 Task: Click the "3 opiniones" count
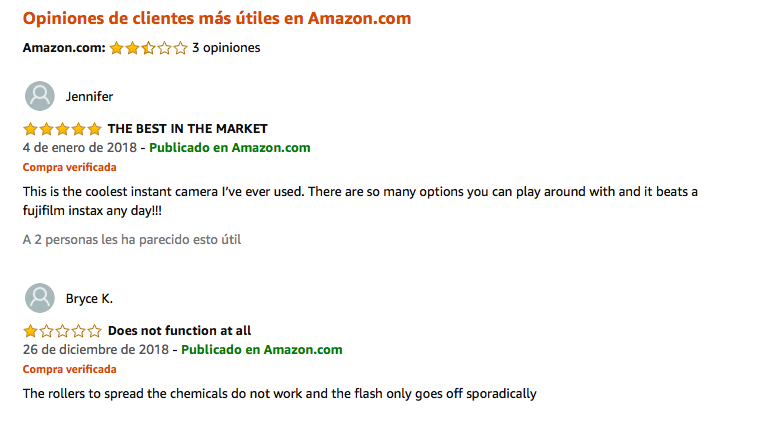[x=226, y=47]
